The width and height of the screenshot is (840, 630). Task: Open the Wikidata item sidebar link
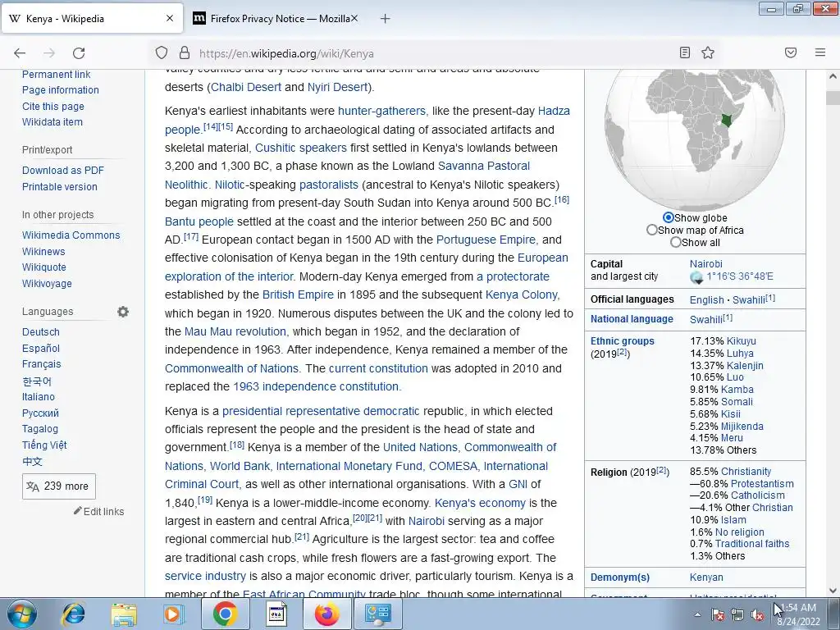52,122
